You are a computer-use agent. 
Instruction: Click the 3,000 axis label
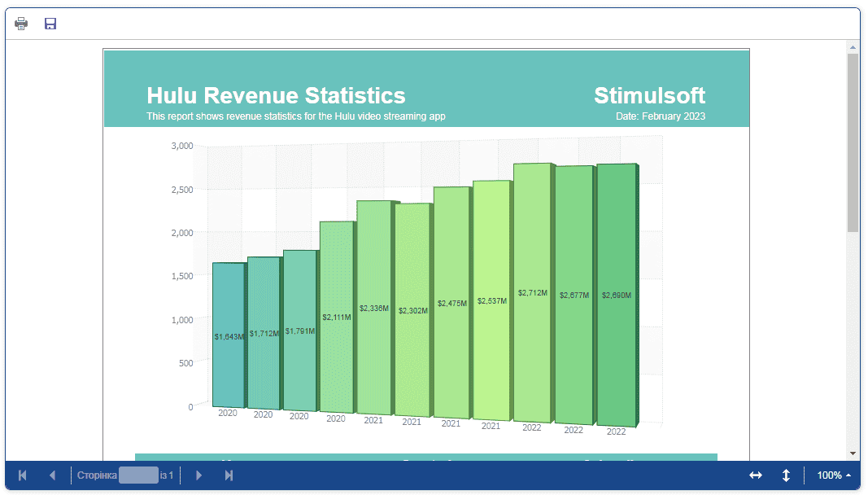(182, 146)
